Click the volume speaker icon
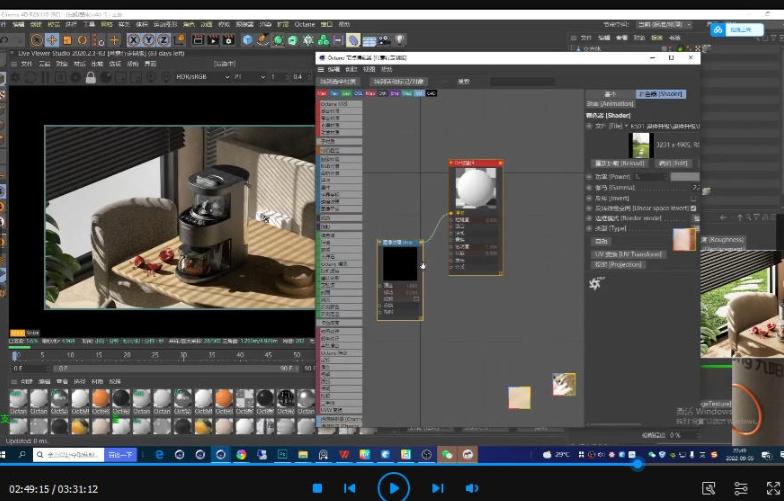Viewport: 784px width, 501px height. (472, 488)
